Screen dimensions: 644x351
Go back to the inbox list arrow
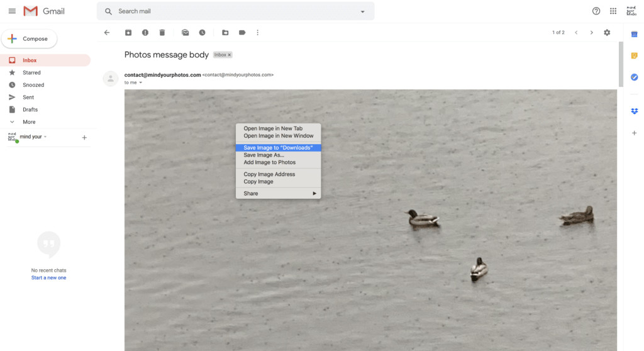click(107, 33)
